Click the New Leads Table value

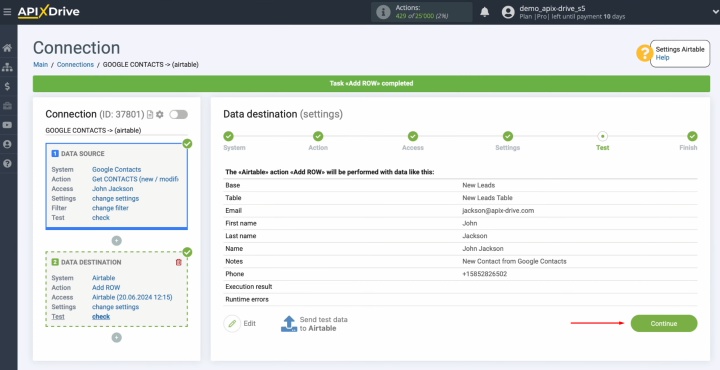[x=487, y=198]
